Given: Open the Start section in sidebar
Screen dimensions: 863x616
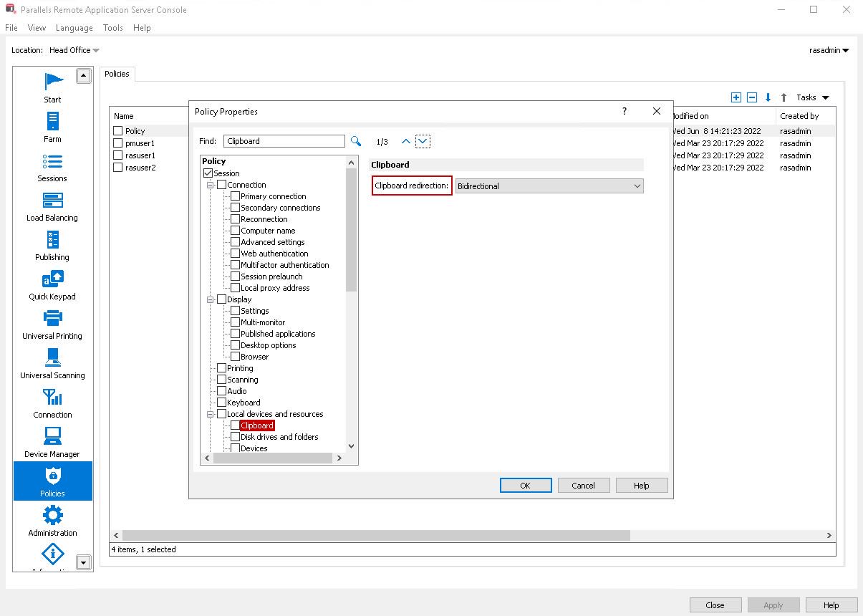Looking at the screenshot, I should point(52,87).
